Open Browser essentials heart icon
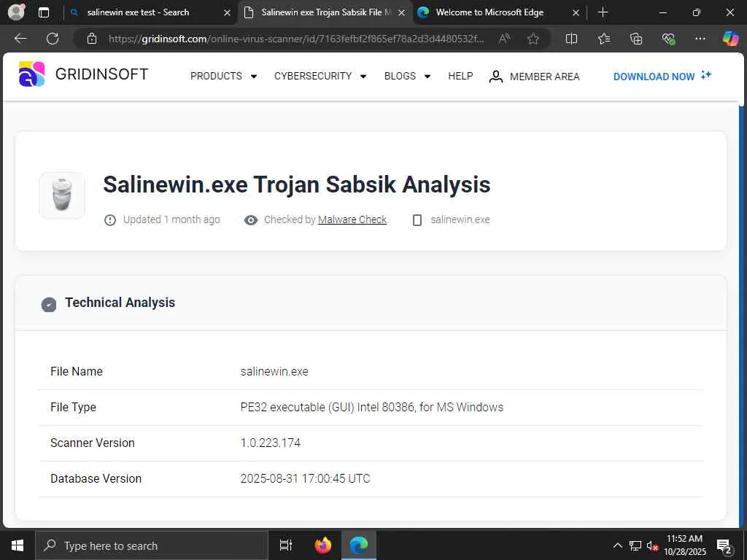Viewport: 747px width, 560px height. pos(668,39)
